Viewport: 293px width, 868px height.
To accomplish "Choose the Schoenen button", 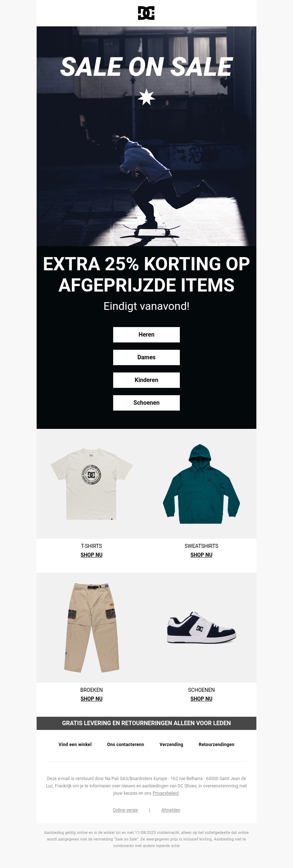I will click(146, 403).
